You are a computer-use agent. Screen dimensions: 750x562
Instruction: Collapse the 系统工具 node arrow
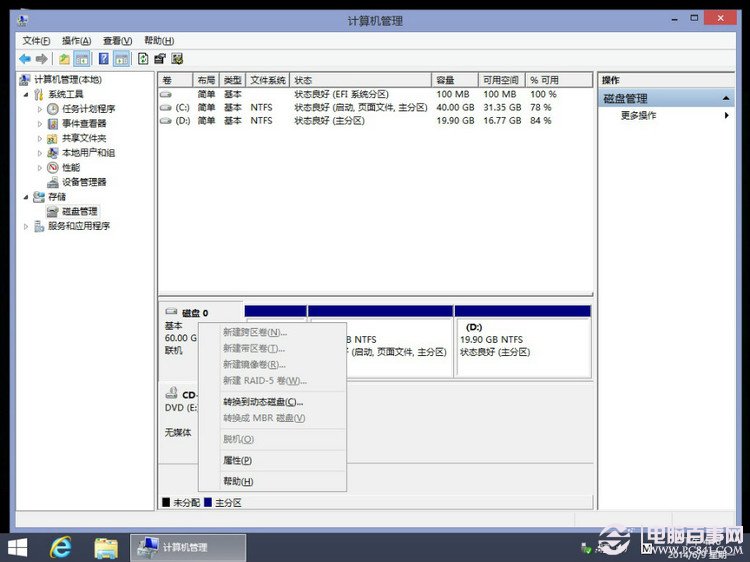tap(26, 95)
